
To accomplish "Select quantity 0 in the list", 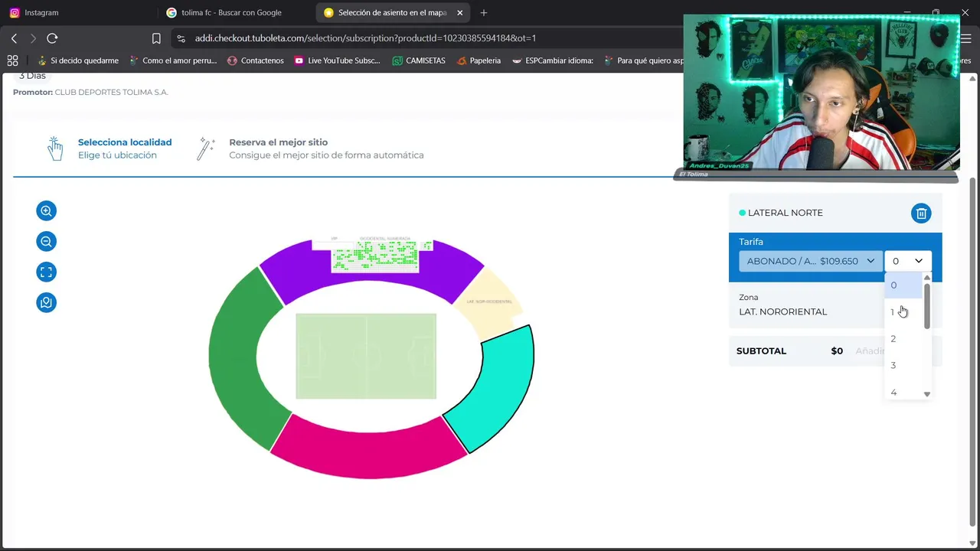I will point(904,285).
